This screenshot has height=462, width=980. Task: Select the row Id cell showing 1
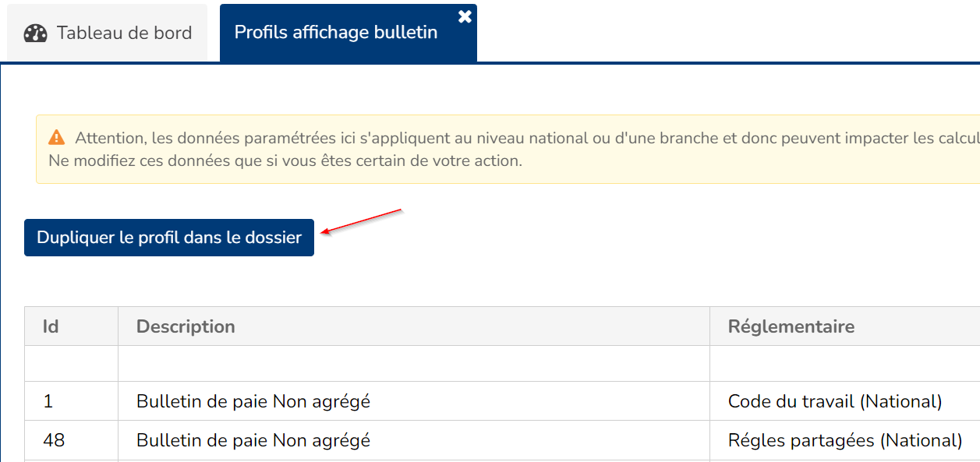48,401
